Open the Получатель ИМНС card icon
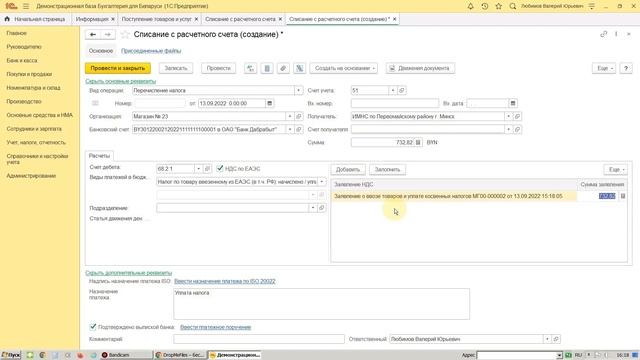 pos(517,116)
